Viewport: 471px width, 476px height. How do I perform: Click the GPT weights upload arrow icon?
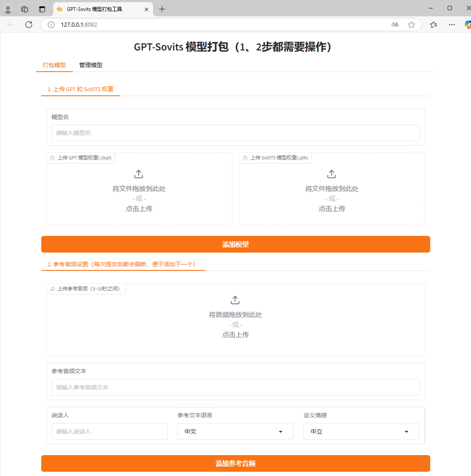pyautogui.click(x=139, y=174)
